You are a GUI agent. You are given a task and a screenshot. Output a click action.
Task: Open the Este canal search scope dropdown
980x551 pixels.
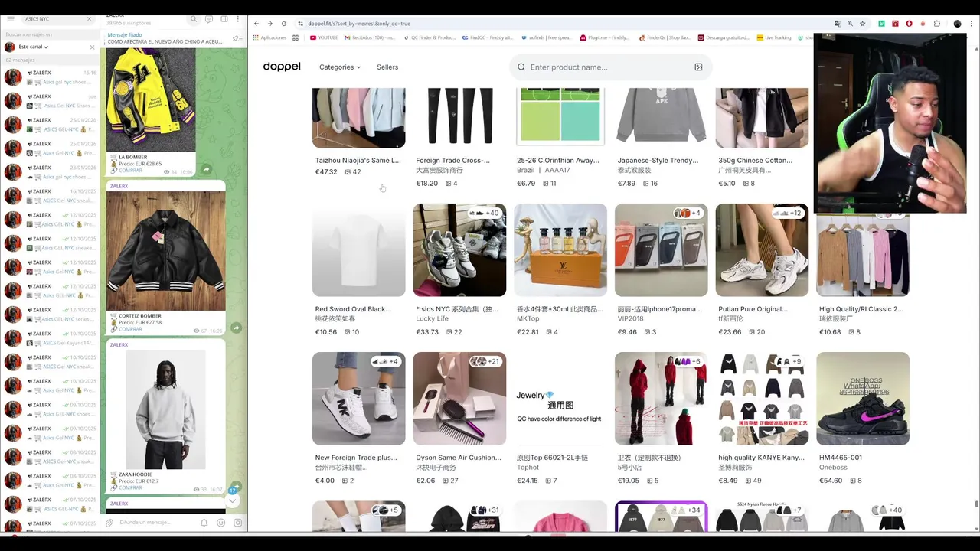(33, 47)
